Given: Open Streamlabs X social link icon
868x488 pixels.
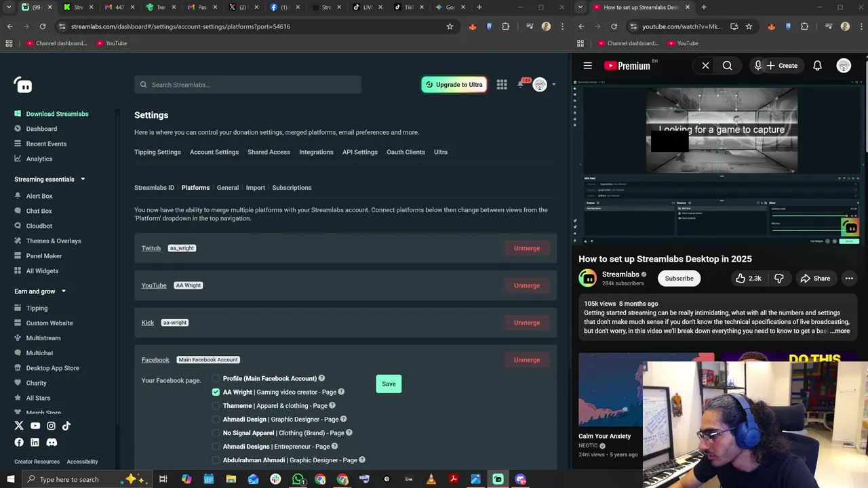Looking at the screenshot, I should [x=19, y=426].
